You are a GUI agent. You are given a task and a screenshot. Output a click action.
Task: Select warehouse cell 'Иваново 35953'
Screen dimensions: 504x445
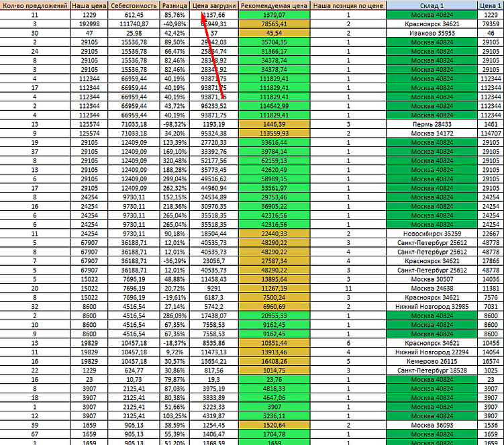[432, 33]
